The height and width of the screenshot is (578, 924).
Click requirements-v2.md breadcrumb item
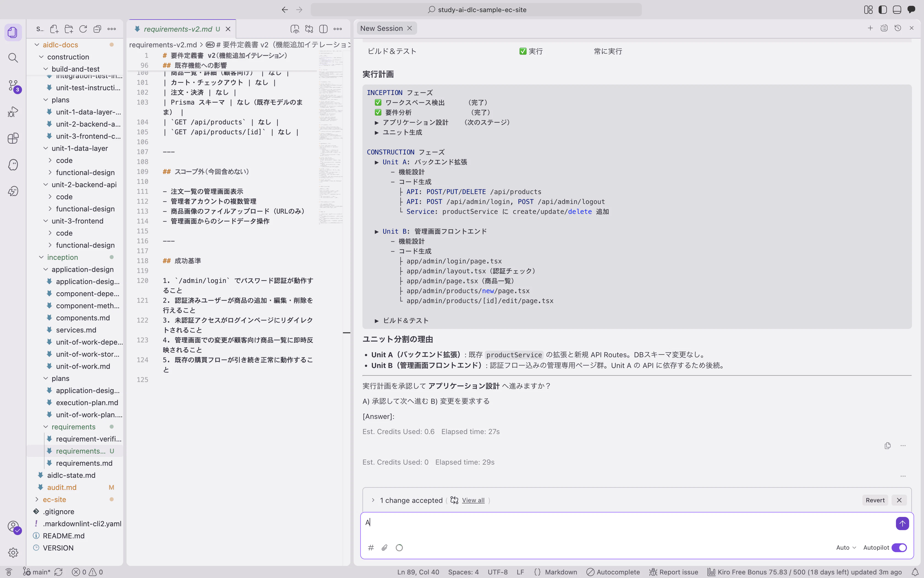point(163,45)
